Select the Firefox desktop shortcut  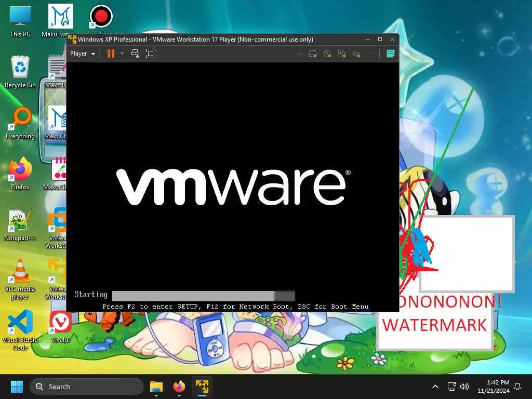pyautogui.click(x=20, y=174)
